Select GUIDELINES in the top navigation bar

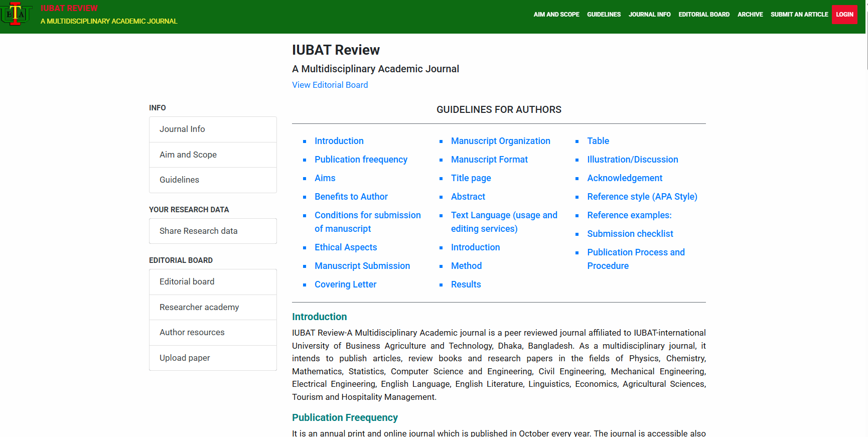coord(604,15)
